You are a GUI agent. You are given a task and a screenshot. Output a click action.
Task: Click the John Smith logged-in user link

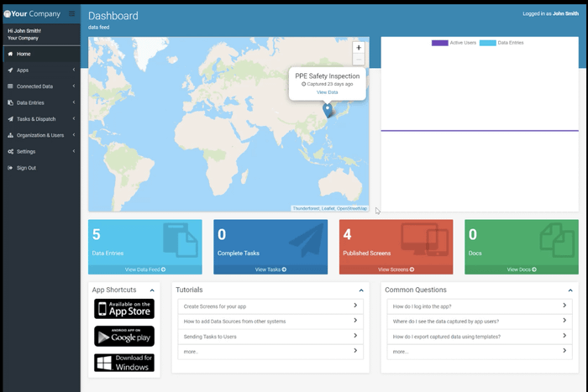[x=565, y=13]
